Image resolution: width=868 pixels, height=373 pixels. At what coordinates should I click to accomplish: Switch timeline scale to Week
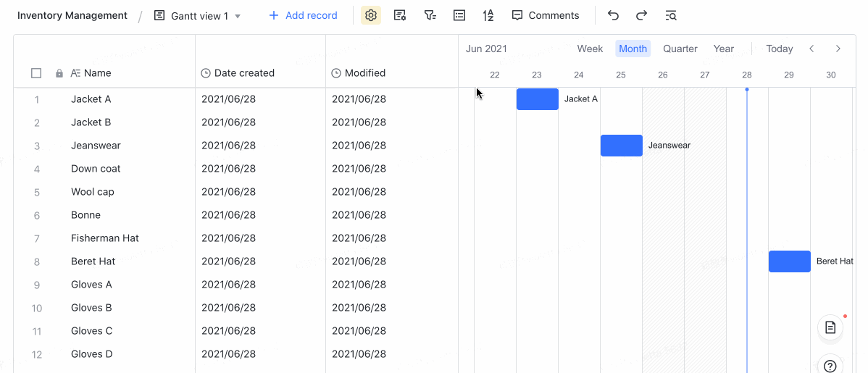tap(590, 49)
